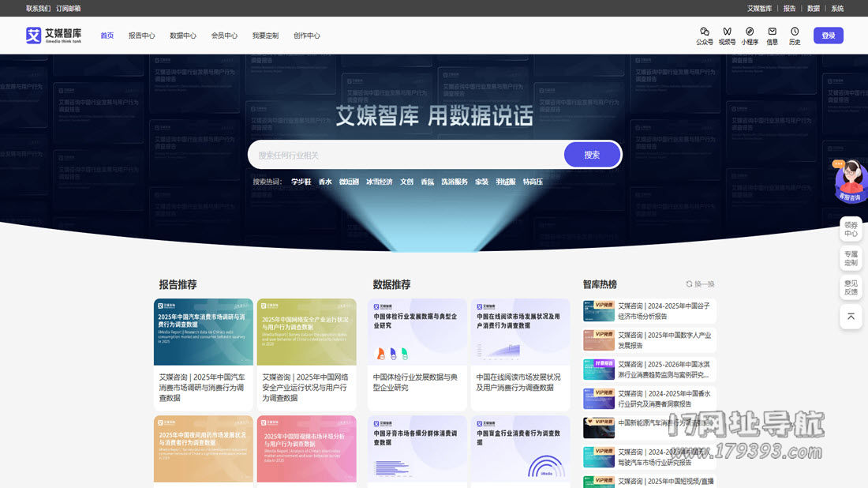This screenshot has width=868, height=488.
Task: Focus the industry search input field
Action: tap(406, 155)
